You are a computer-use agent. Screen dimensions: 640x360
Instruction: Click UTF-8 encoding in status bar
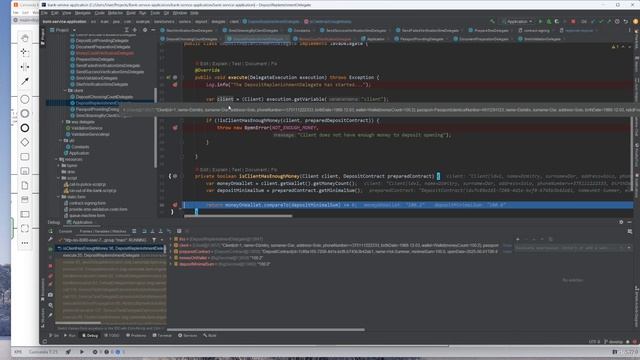(x=594, y=342)
